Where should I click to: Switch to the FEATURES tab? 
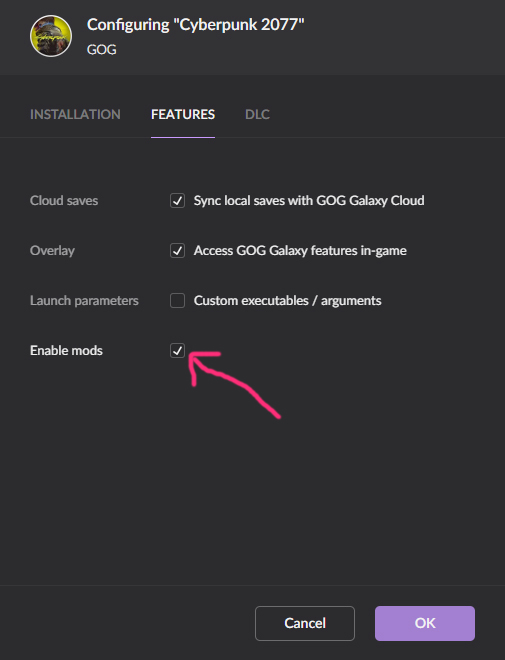tap(183, 114)
